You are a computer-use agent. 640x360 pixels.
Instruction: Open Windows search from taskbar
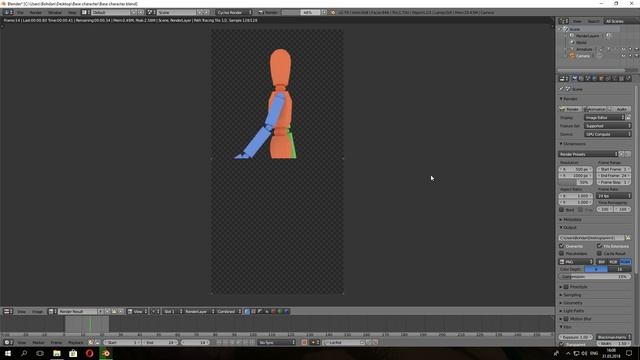pyautogui.click(x=24, y=353)
